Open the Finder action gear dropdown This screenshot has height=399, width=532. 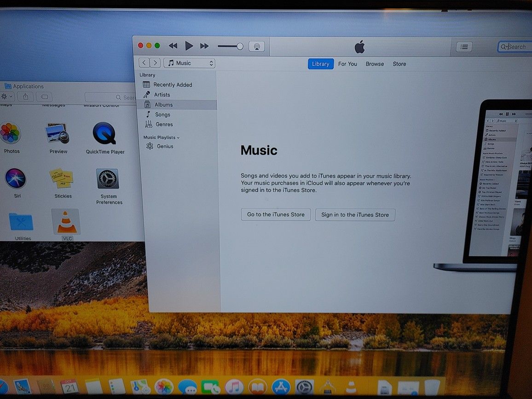coord(7,97)
